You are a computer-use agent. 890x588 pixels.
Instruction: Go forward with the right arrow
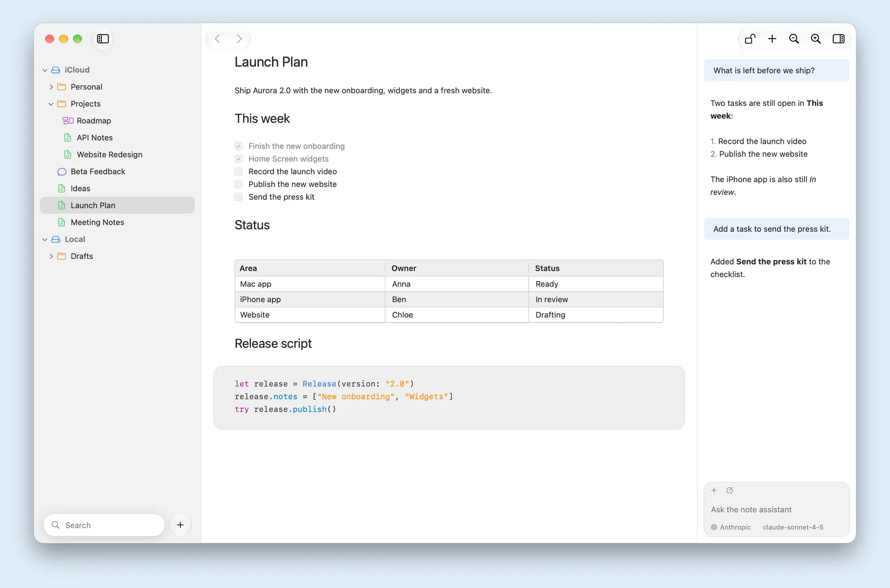239,39
